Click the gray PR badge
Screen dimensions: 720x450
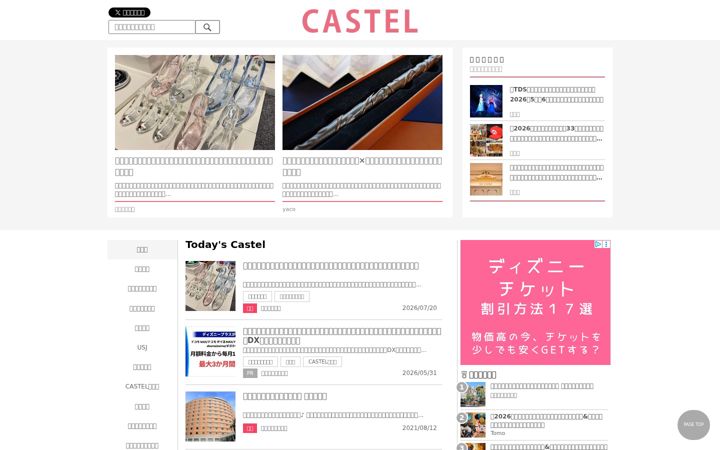250,373
